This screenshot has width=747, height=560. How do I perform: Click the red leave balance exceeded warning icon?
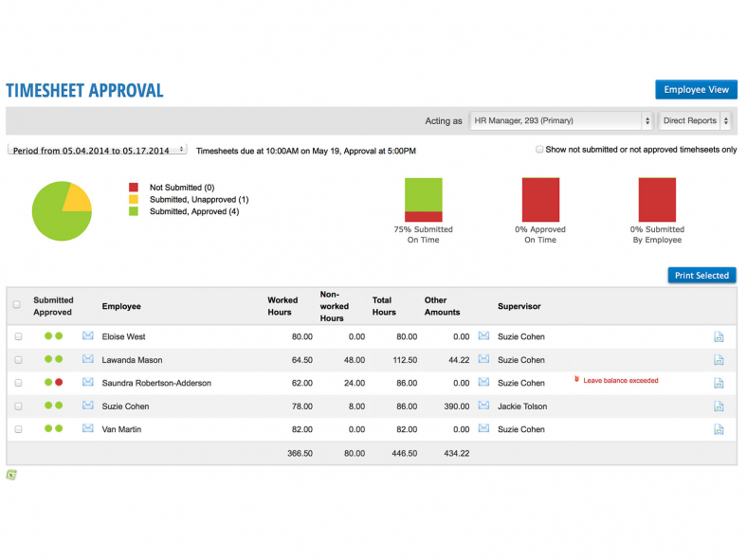point(576,380)
